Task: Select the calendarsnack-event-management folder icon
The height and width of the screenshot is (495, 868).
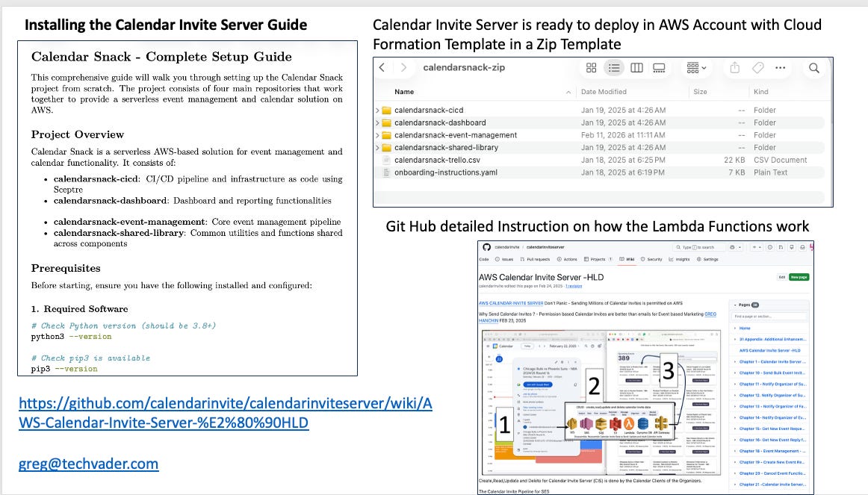Action: coord(386,135)
